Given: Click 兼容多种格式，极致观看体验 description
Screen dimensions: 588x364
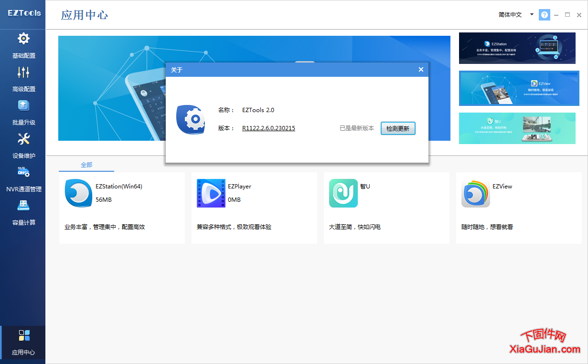Looking at the screenshot, I should click(234, 227).
